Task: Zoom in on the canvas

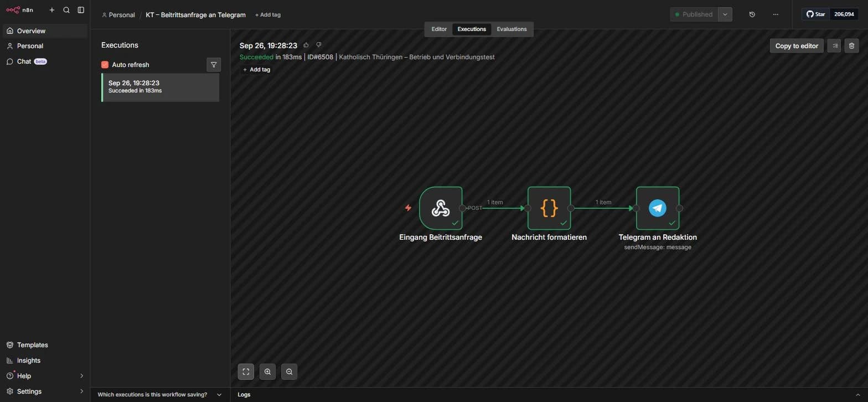Action: click(267, 372)
